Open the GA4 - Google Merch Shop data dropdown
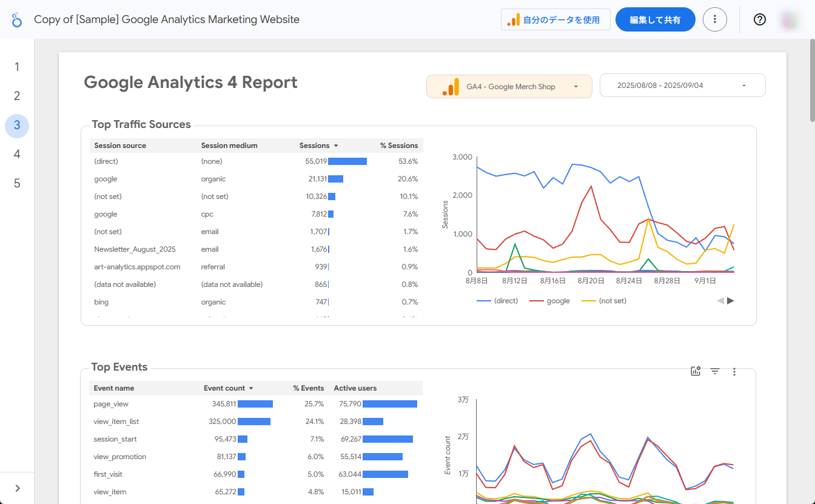 pyautogui.click(x=509, y=86)
